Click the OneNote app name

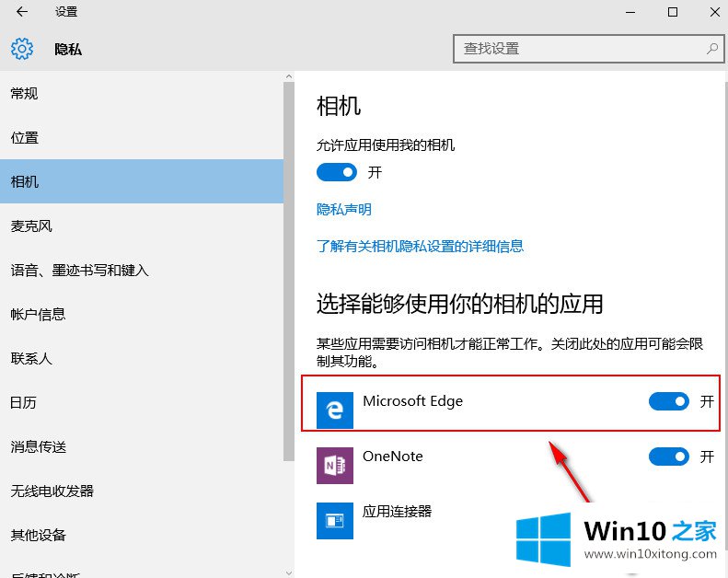tap(393, 457)
